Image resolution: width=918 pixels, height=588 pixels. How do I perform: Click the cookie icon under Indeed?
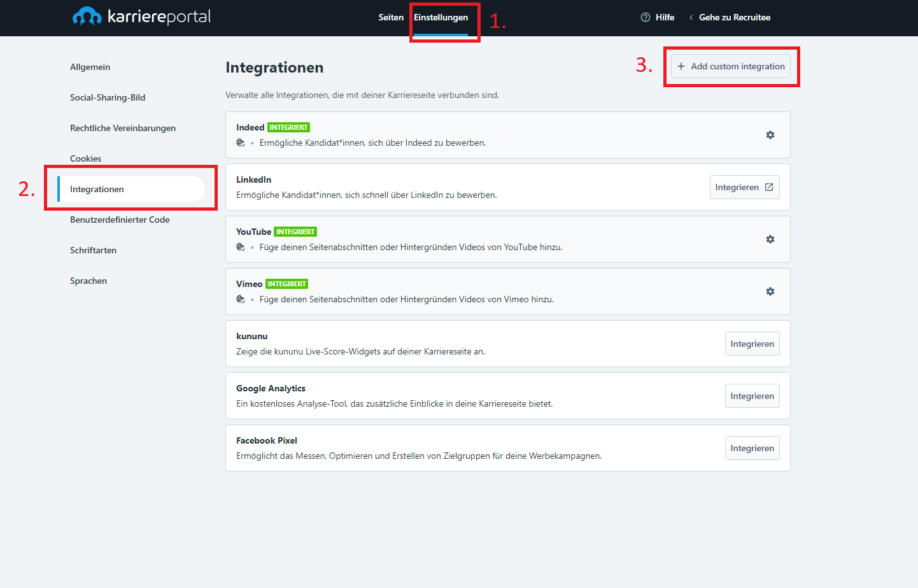click(x=241, y=143)
